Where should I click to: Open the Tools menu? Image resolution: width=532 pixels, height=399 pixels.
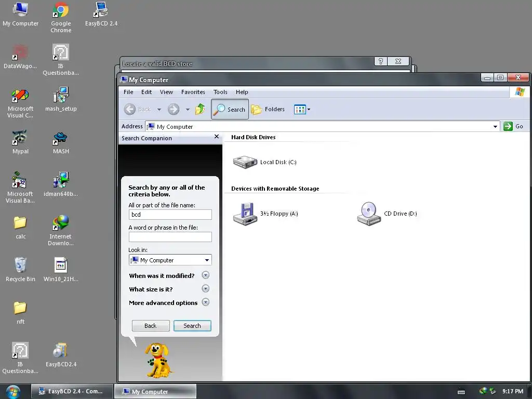(x=220, y=92)
